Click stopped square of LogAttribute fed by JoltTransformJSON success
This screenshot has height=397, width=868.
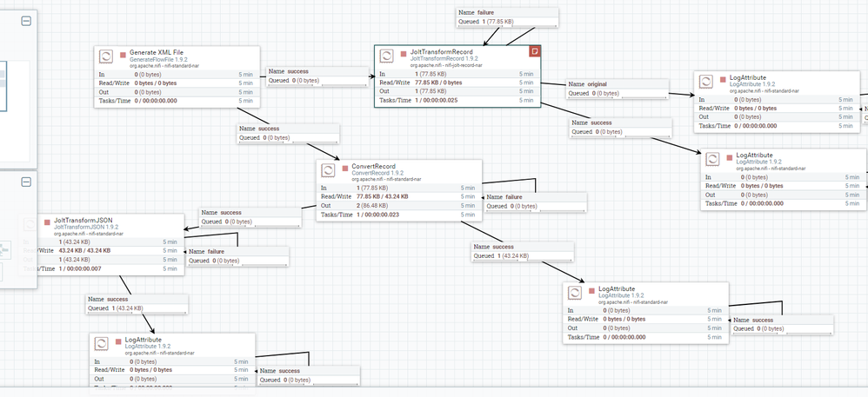point(118,341)
